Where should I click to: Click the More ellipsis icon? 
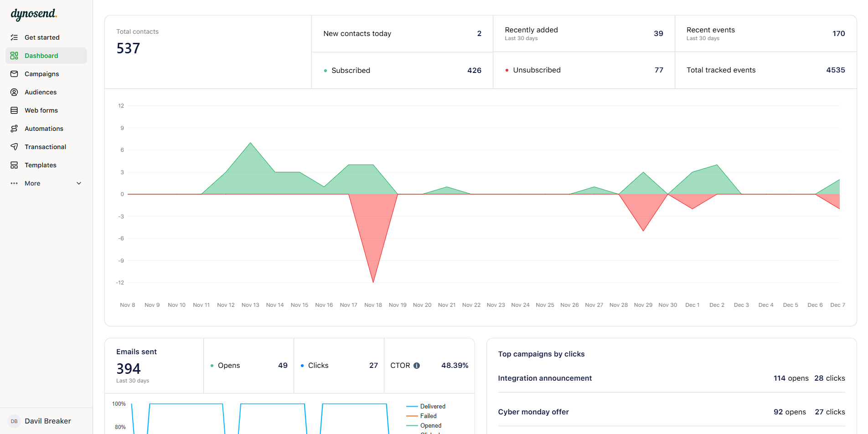tap(14, 183)
